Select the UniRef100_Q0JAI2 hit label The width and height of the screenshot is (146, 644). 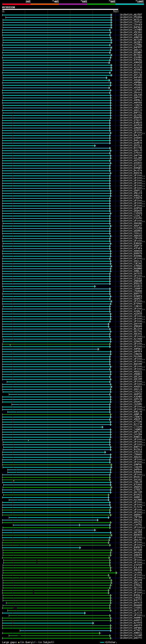click(131, 65)
